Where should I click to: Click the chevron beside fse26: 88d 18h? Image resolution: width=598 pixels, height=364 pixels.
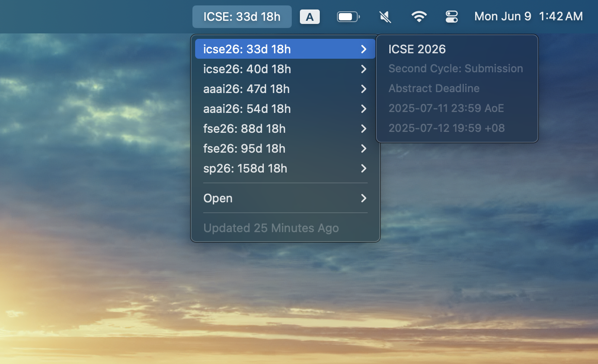click(x=364, y=129)
